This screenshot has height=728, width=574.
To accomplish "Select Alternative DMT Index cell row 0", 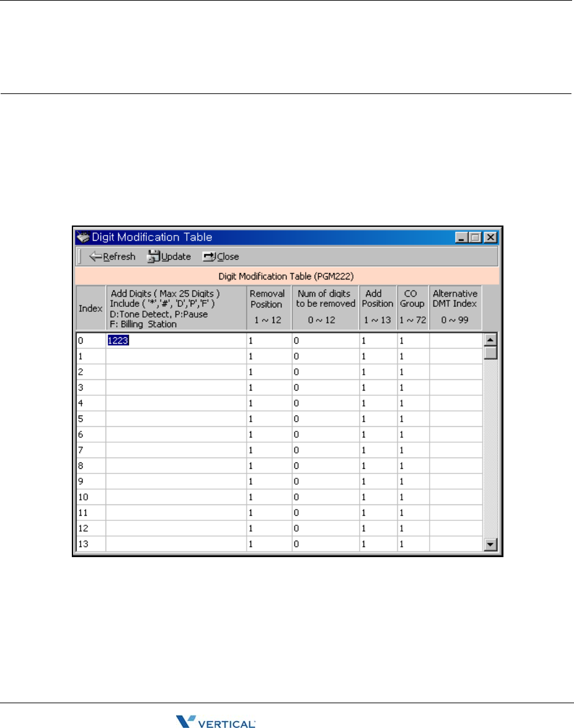I will point(456,340).
